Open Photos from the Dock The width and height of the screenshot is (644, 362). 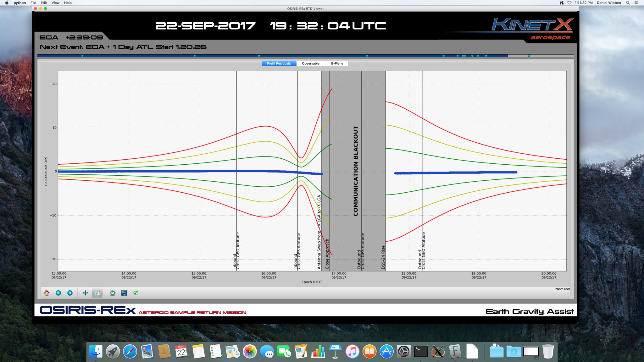250,352
